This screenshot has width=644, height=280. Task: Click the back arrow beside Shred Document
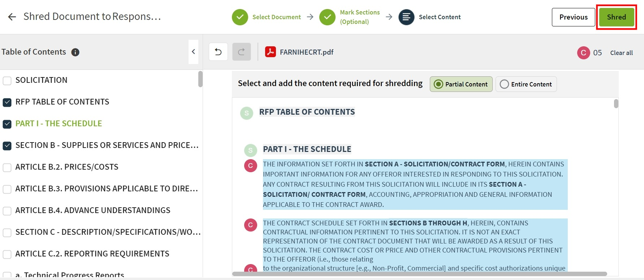(12, 17)
